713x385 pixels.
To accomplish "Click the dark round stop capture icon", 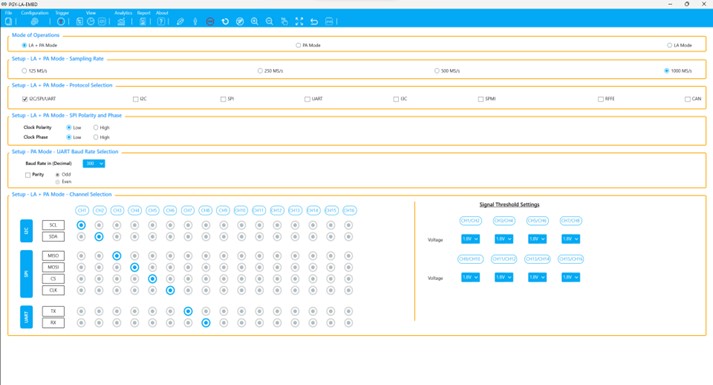I will click(210, 21).
